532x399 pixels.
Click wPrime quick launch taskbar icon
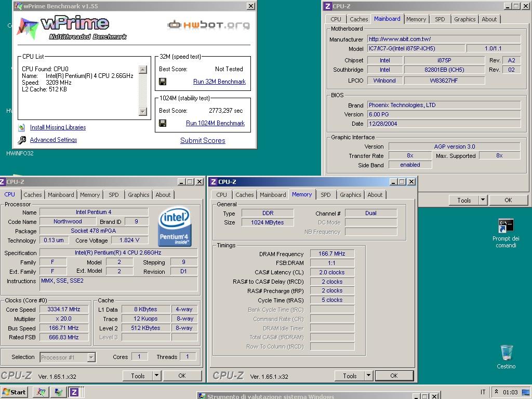click(41, 392)
